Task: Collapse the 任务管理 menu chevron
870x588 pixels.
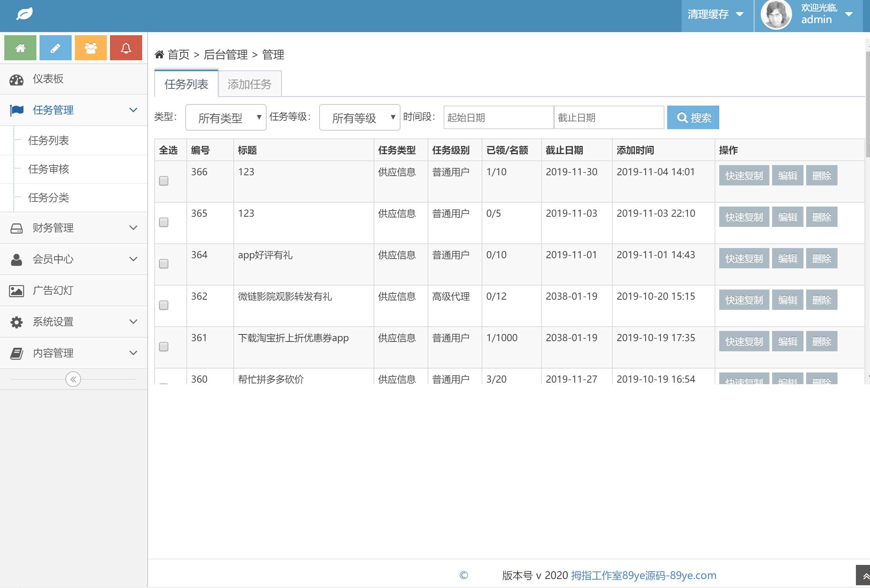Action: click(x=133, y=110)
